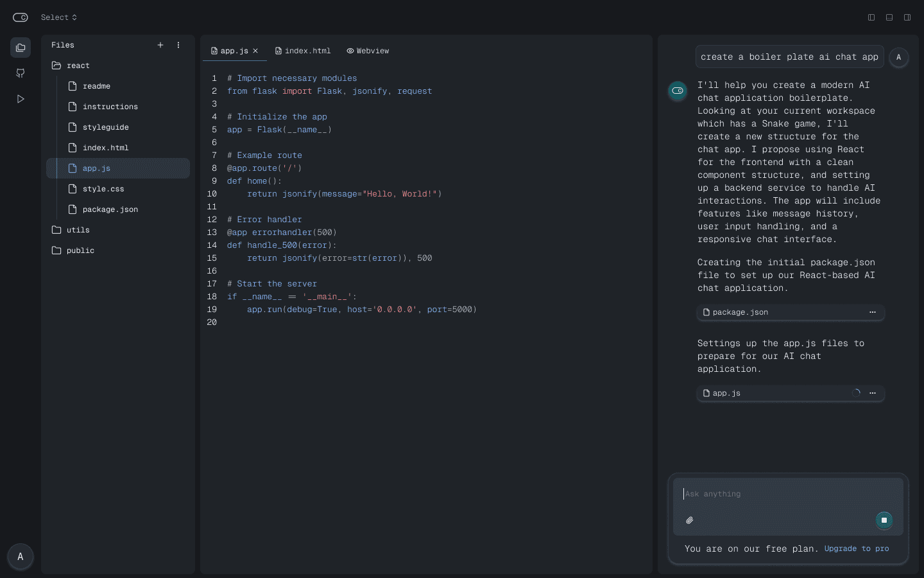
Task: Close the app.js tab
Action: coord(255,51)
